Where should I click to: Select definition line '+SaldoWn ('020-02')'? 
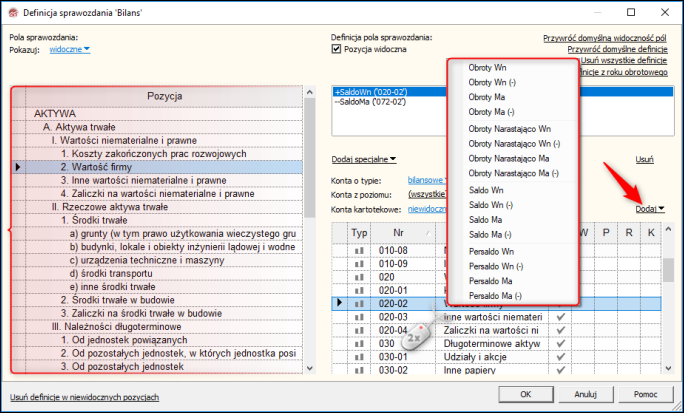pyautogui.click(x=503, y=92)
